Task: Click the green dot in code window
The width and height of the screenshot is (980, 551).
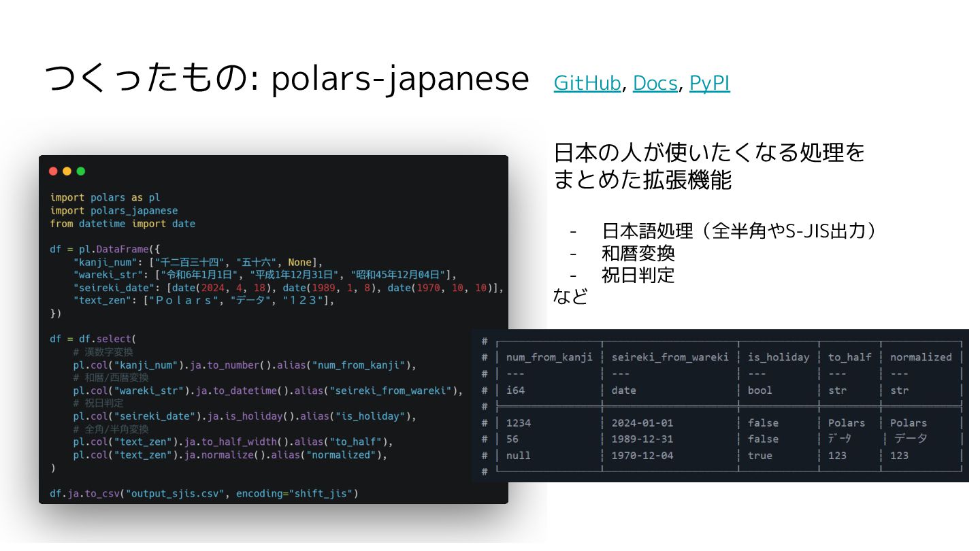Action: pyautogui.click(x=80, y=171)
